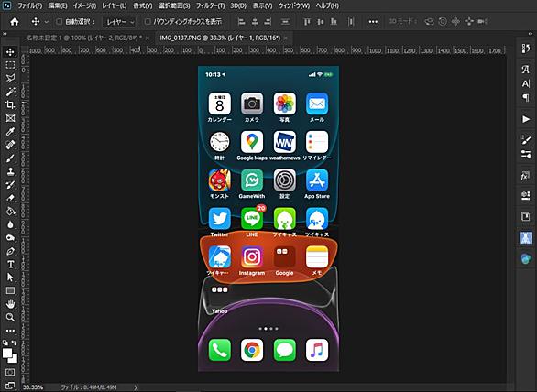Switch to the 名称未設定 1 document tab
This screenshot has width=537, height=392.
pyautogui.click(x=84, y=38)
